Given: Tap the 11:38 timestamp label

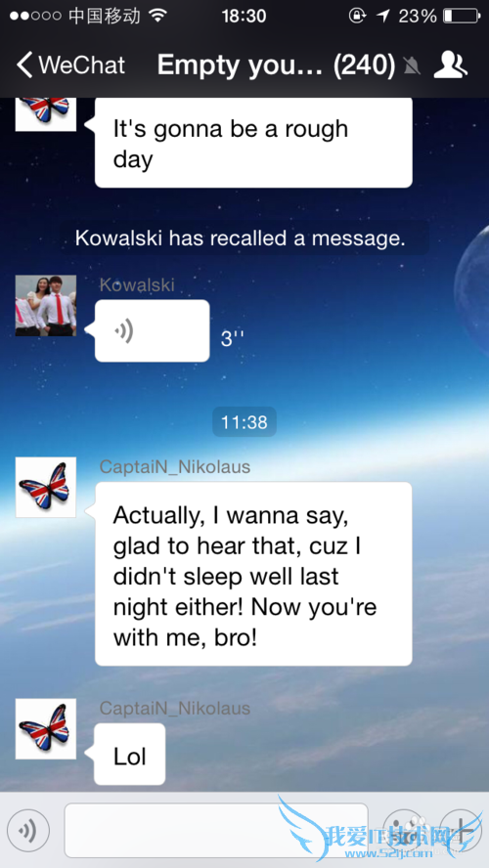Looking at the screenshot, I should tap(244, 422).
